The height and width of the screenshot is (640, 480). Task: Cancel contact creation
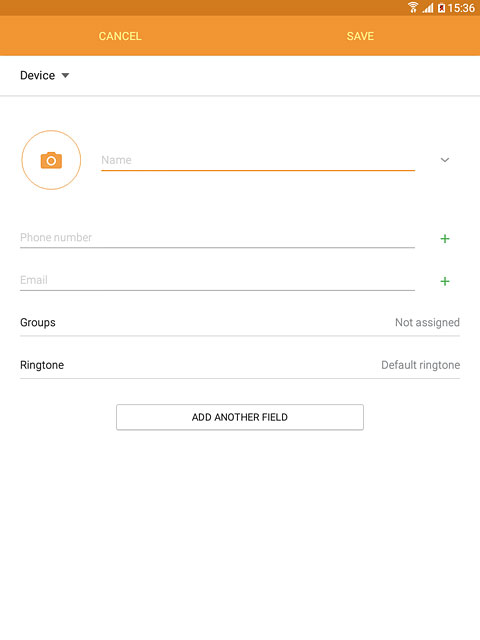120,36
